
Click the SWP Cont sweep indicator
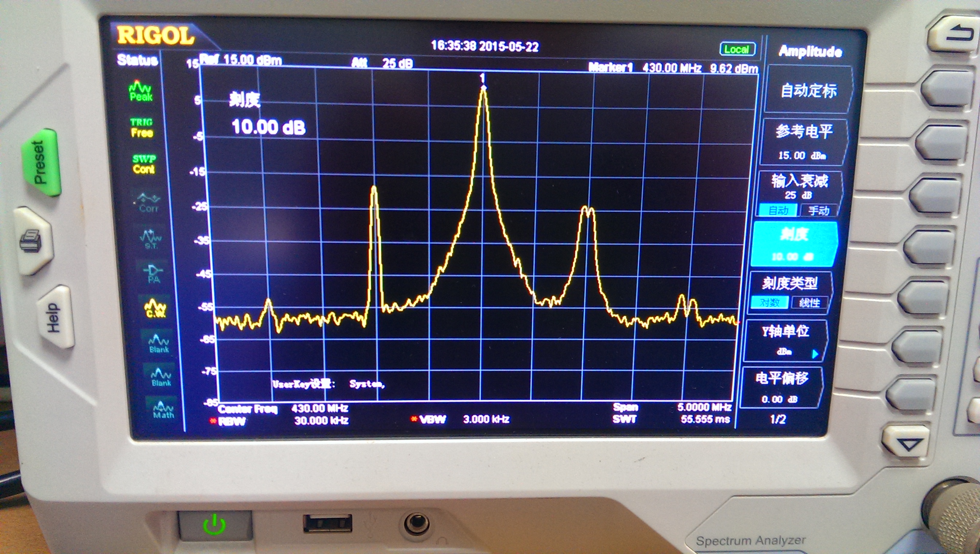[144, 164]
